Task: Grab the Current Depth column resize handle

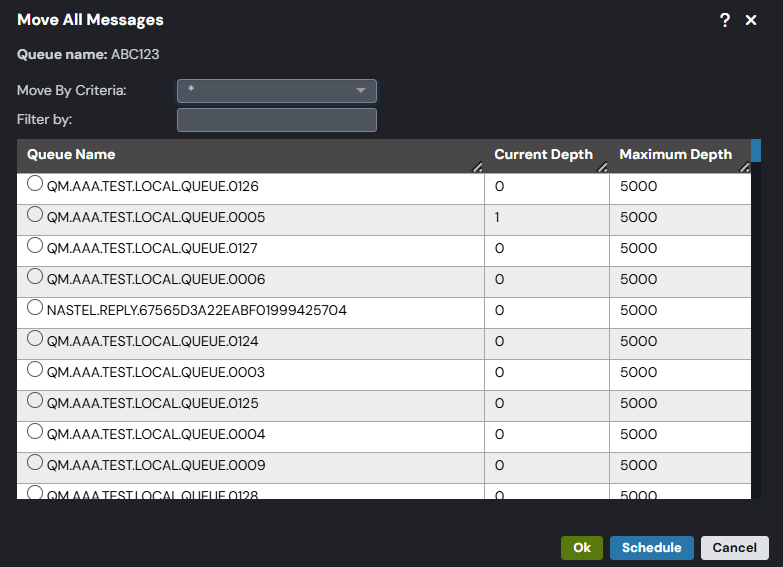Action: coord(603,167)
